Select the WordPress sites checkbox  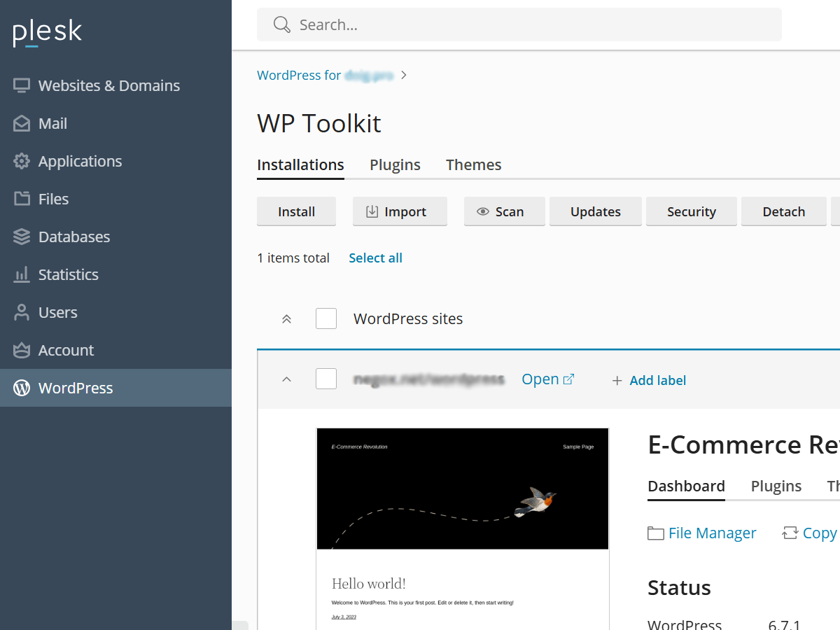click(326, 318)
